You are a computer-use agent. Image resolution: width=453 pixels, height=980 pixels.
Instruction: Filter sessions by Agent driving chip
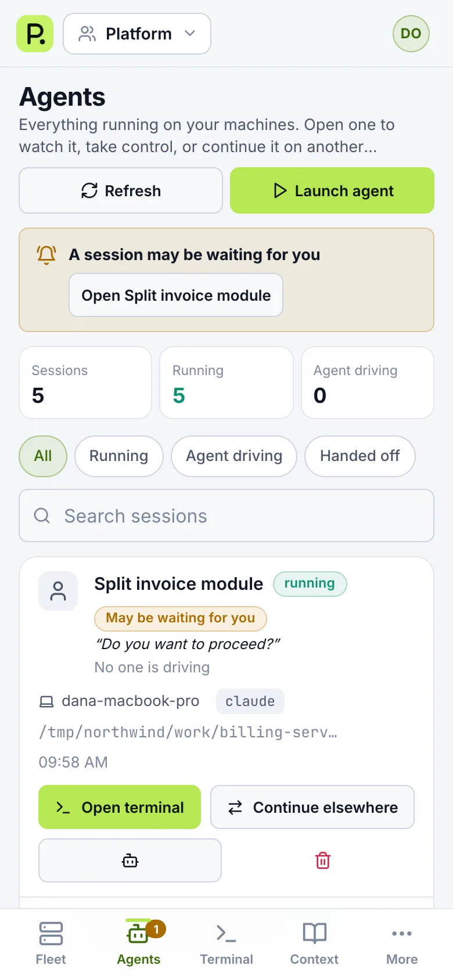point(234,456)
